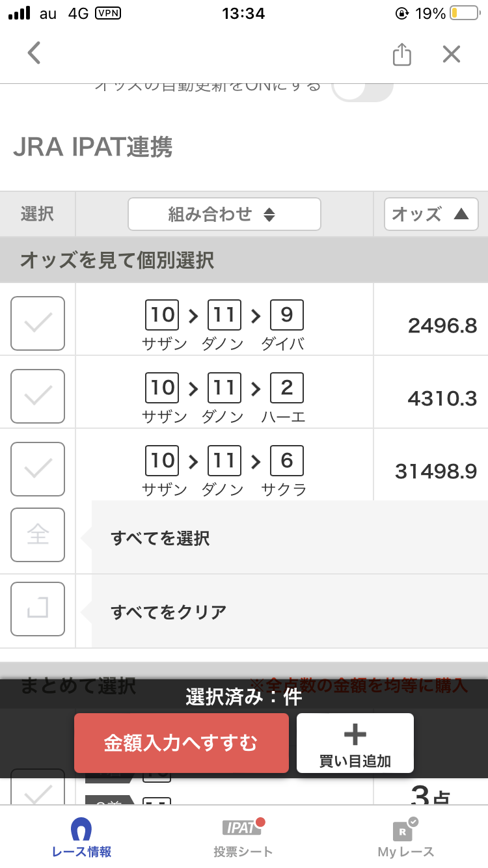The width and height of the screenshot is (488, 868).
Task: Check the 10>11>9 combination box
Action: pyautogui.click(x=38, y=323)
